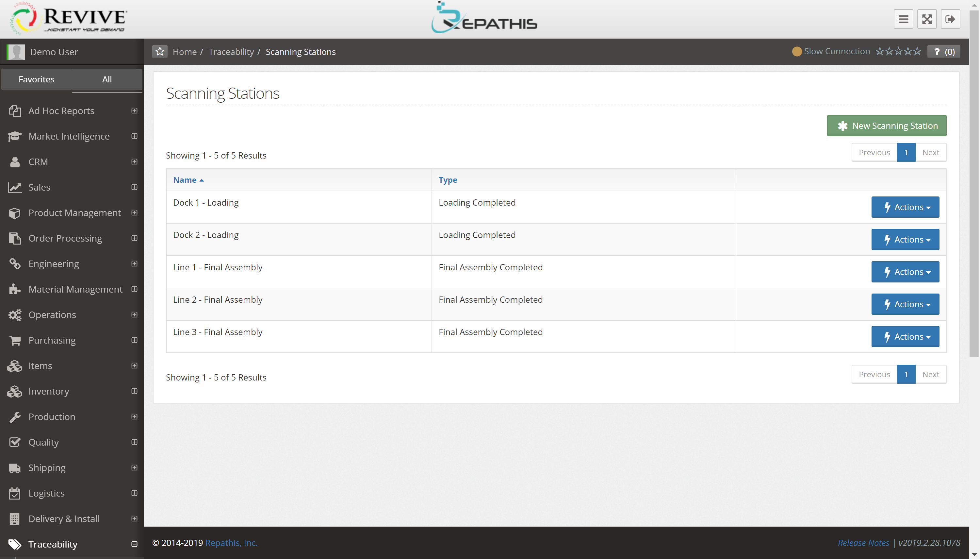The width and height of the screenshot is (980, 559).
Task: Open Actions dropdown for Line 3 - Final Assembly
Action: pyautogui.click(x=905, y=336)
